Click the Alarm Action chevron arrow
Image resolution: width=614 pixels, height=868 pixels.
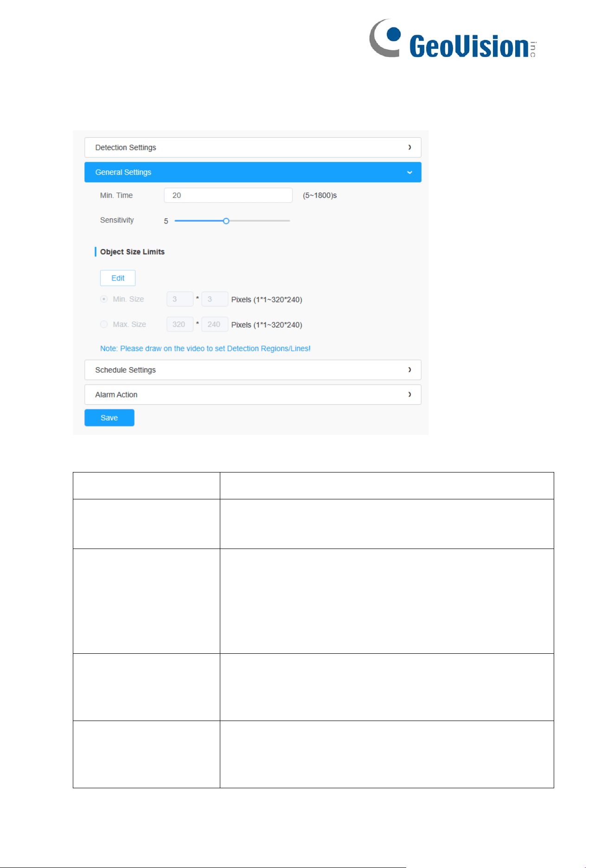click(409, 395)
